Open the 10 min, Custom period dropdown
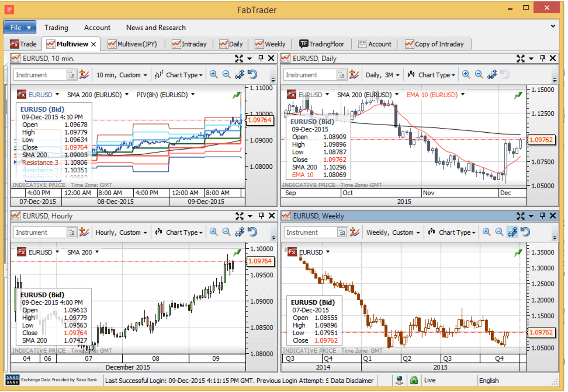Viewport: 568px width, 392px height. point(122,75)
